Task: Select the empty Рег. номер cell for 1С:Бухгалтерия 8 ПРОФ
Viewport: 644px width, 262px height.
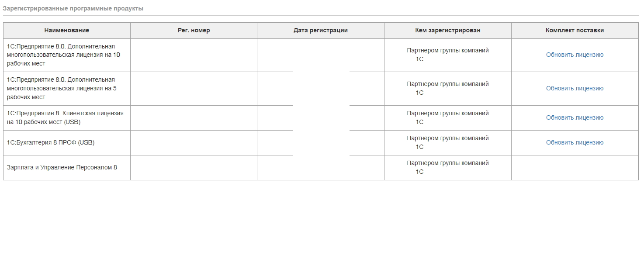Action: 194,143
